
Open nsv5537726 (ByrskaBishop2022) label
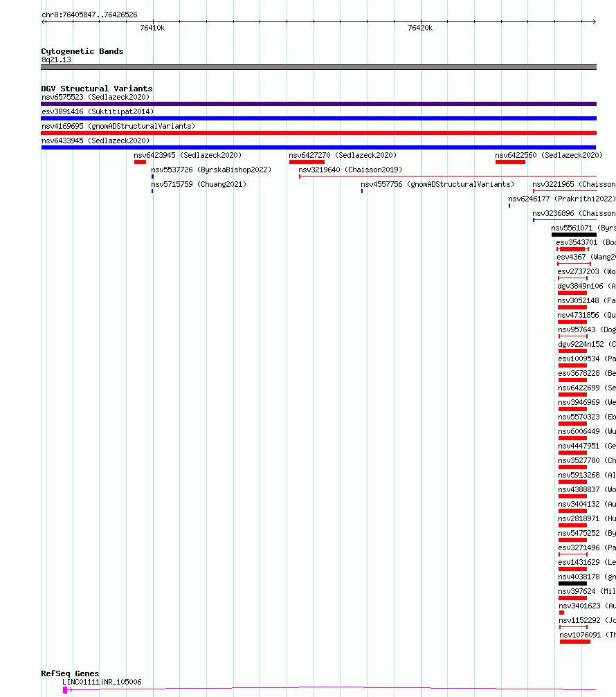(x=211, y=170)
